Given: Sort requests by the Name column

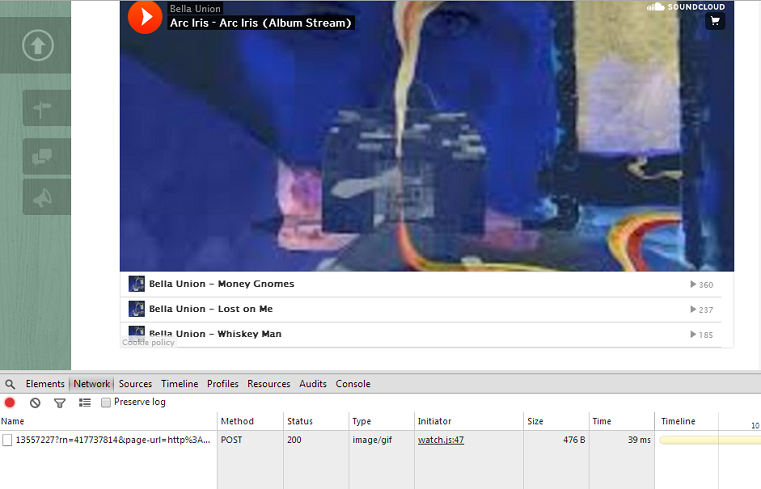Looking at the screenshot, I should pyautogui.click(x=108, y=421).
